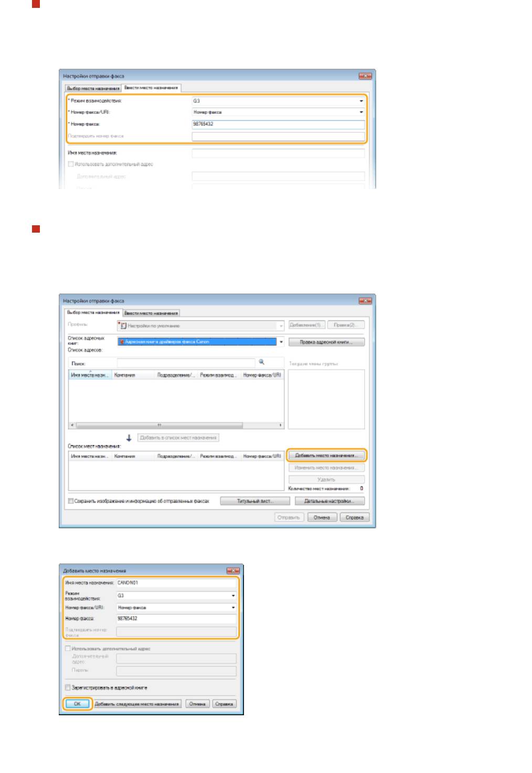Click Имя места назначения field containing CANON01

coord(176,582)
